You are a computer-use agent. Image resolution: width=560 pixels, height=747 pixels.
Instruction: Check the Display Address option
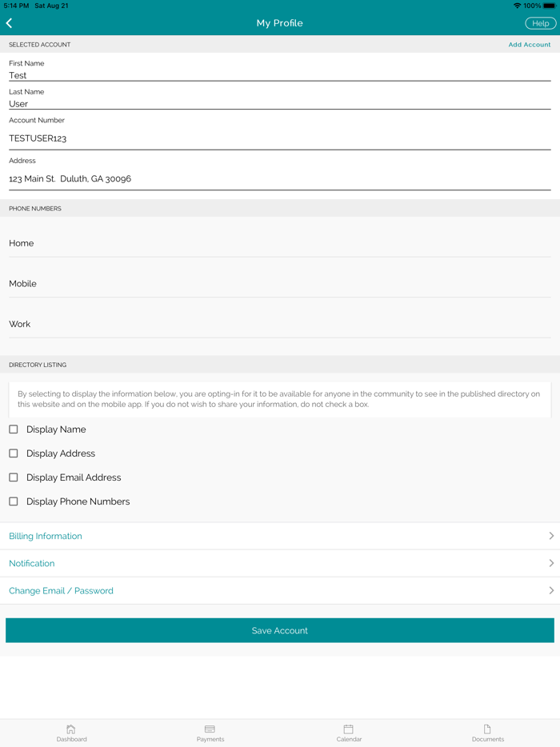click(13, 453)
